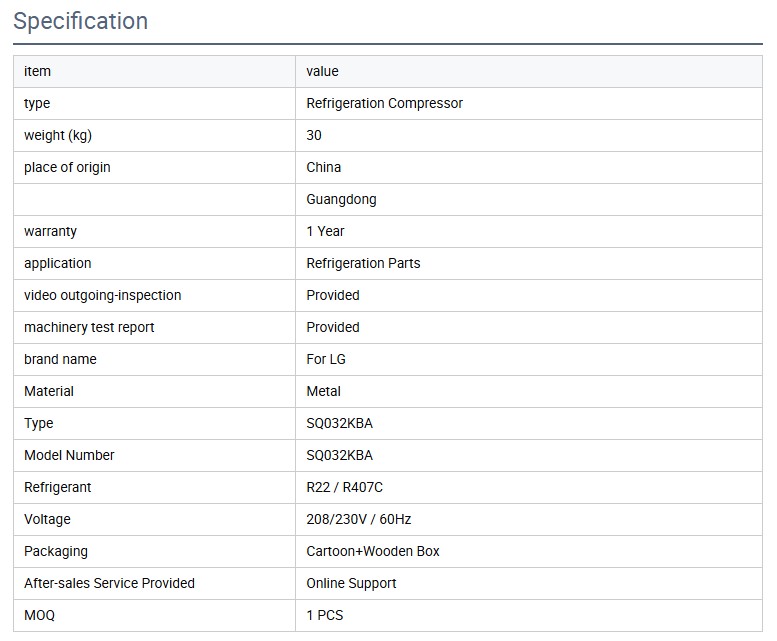Select the 'video outgoing-inspection' label
This screenshot has width=777, height=641.
[102, 295]
